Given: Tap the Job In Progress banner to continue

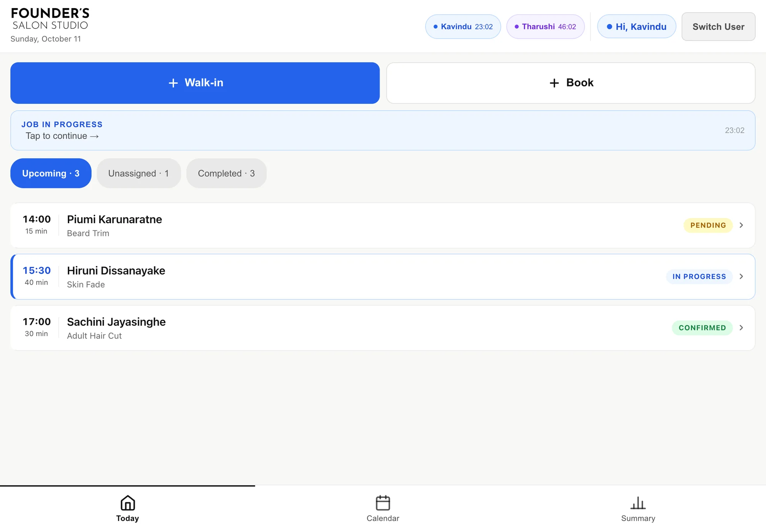Looking at the screenshot, I should 383,131.
